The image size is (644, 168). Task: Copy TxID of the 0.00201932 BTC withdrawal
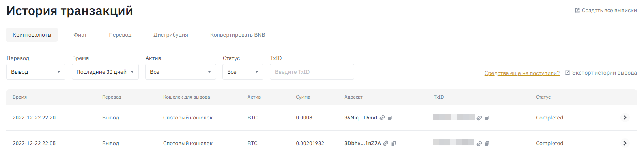click(487, 144)
